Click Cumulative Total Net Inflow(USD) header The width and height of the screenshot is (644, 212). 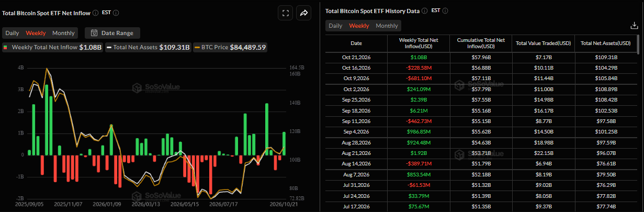(481, 43)
